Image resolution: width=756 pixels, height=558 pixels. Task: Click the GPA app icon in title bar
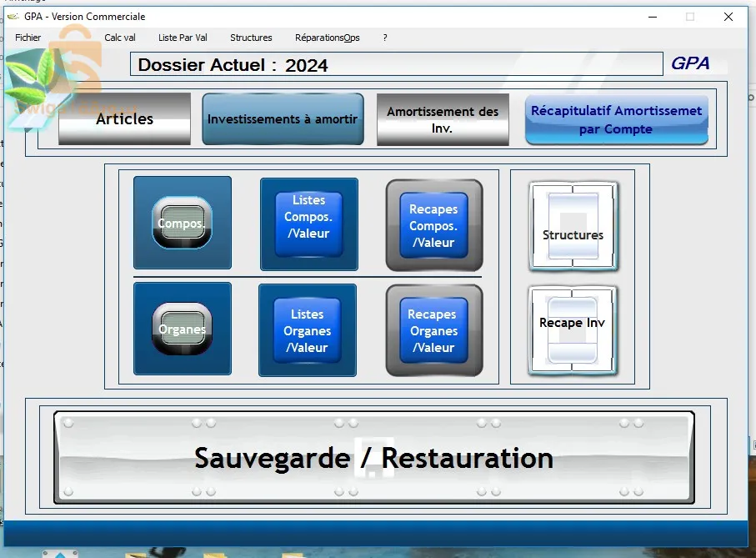tap(13, 17)
